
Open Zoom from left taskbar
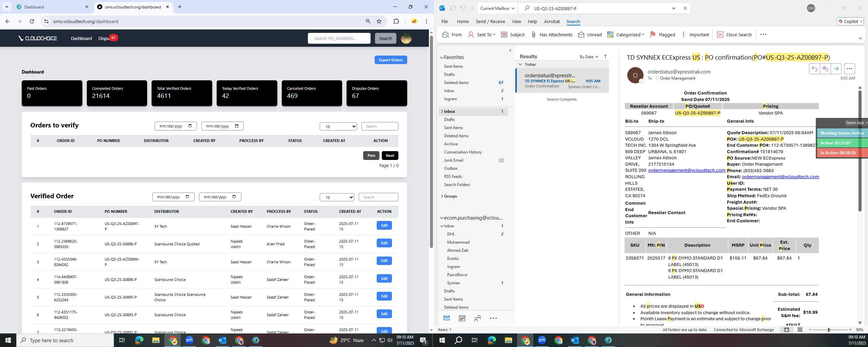click(189, 340)
